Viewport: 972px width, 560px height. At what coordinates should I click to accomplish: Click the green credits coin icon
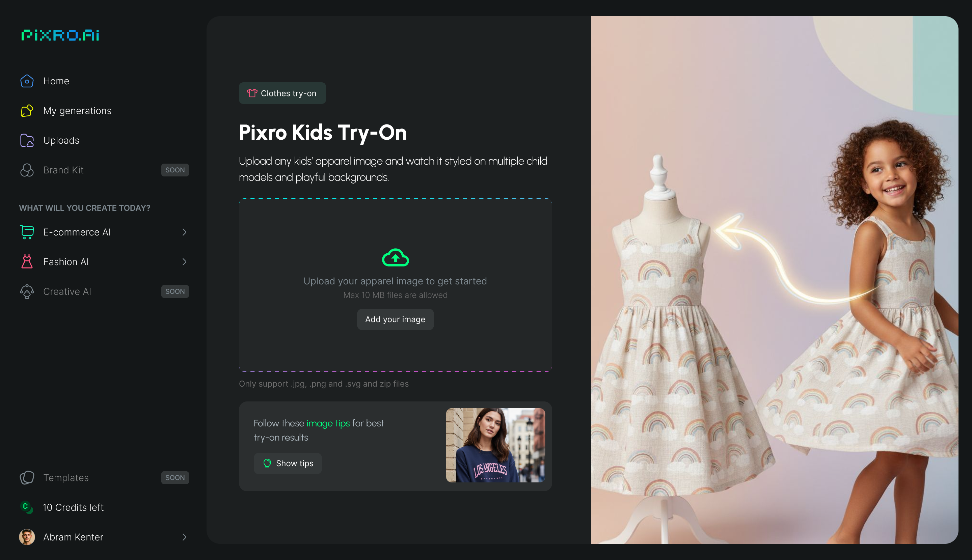[x=26, y=507]
